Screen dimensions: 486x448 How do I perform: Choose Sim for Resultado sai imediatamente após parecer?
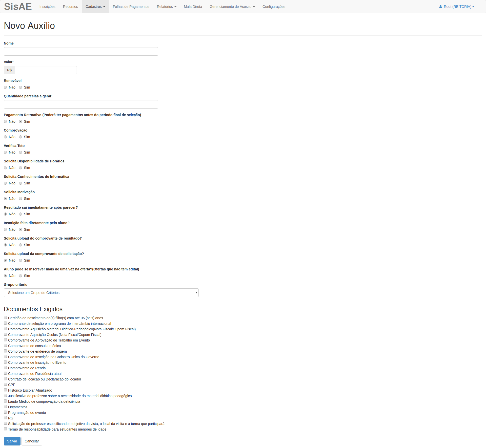coord(21,214)
